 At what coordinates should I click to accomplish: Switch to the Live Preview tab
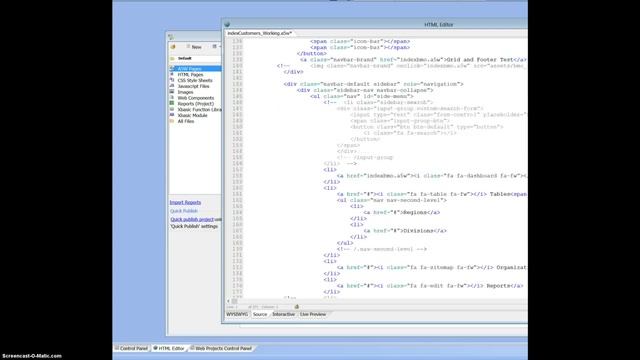pyautogui.click(x=313, y=314)
